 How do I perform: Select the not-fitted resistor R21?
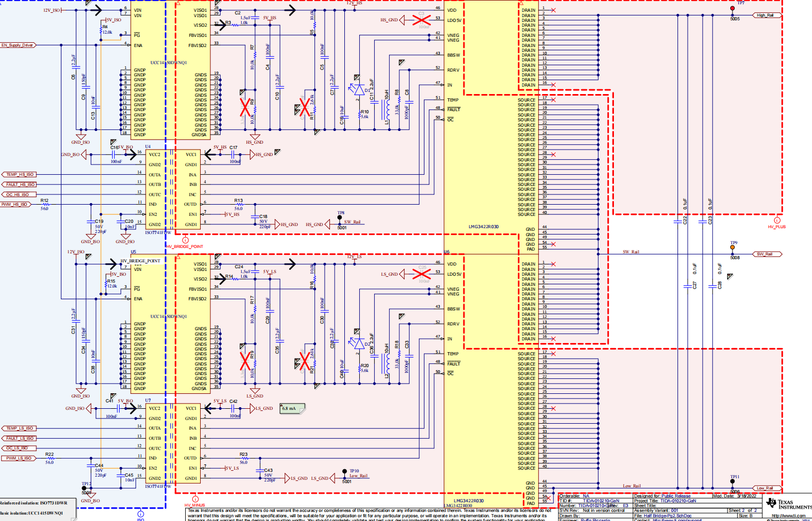(305, 361)
